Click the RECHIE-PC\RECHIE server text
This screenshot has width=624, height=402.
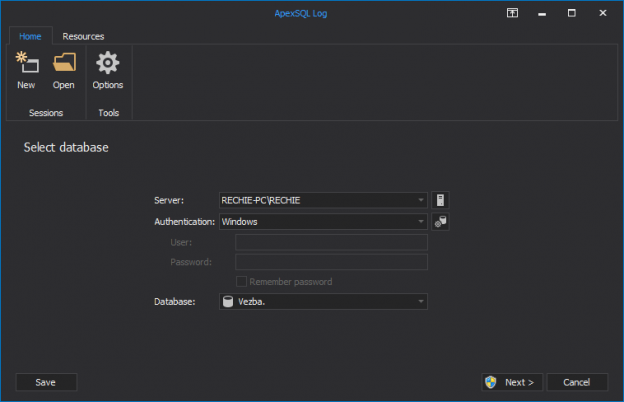[x=261, y=200]
